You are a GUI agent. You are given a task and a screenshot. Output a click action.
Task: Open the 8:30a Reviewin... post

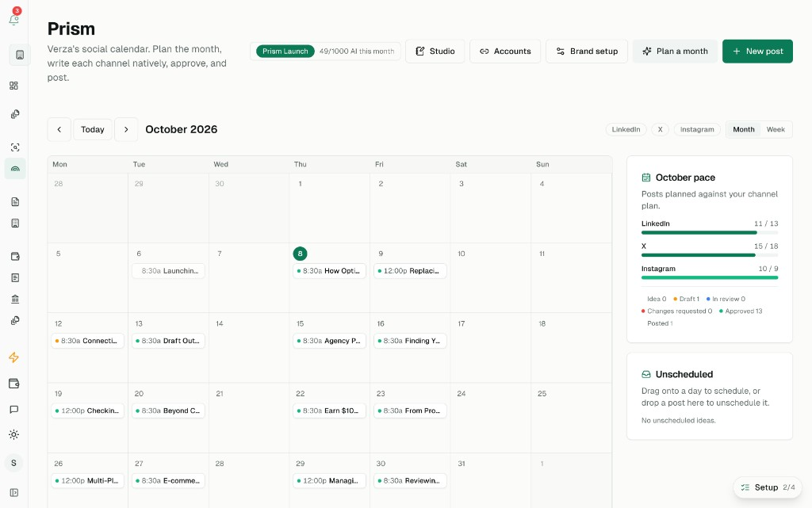410,480
